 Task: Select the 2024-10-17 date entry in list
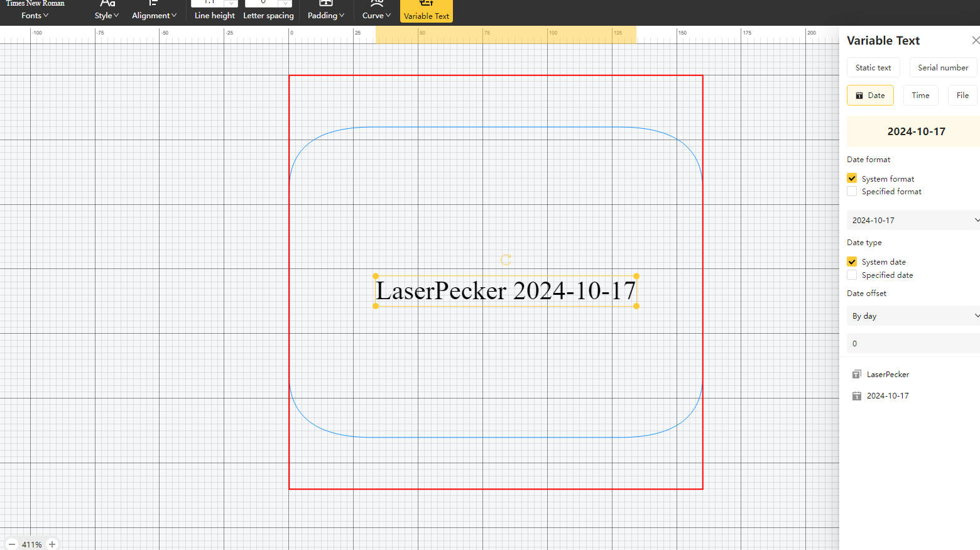click(x=888, y=395)
